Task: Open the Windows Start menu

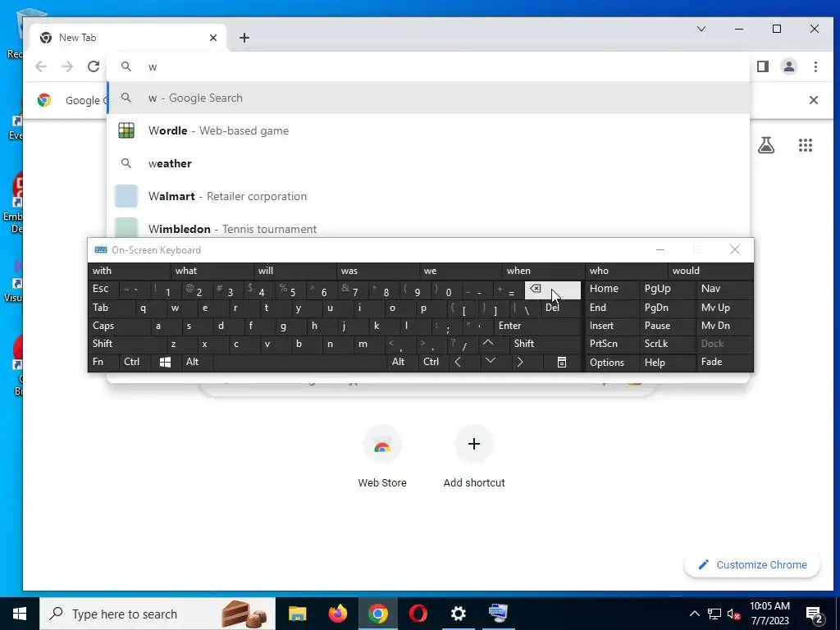Action: [20, 614]
